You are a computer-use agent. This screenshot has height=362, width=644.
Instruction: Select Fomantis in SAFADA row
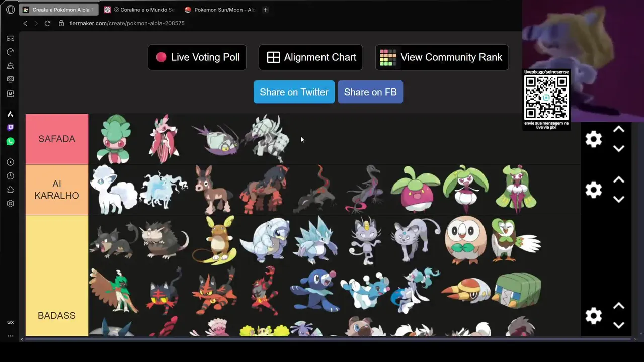coord(113,139)
